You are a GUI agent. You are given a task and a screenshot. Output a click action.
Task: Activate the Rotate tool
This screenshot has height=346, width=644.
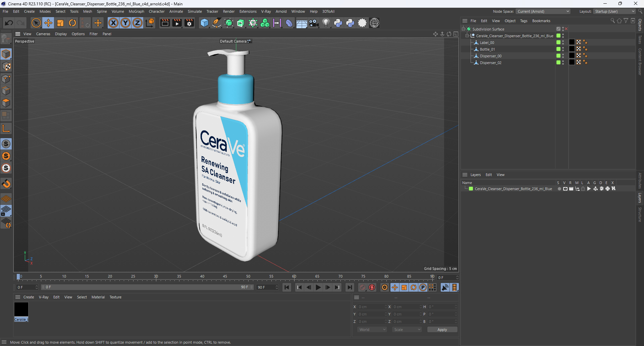(72, 23)
